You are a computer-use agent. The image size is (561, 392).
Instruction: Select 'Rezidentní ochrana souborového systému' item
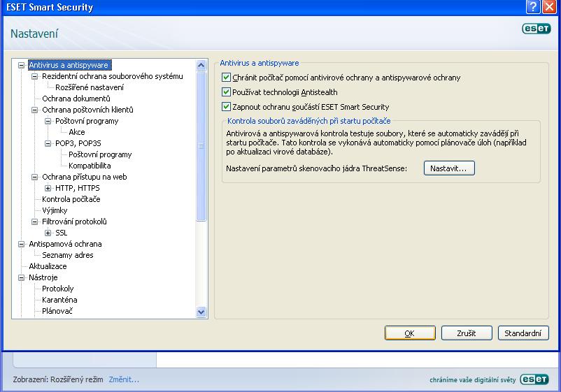(x=113, y=76)
